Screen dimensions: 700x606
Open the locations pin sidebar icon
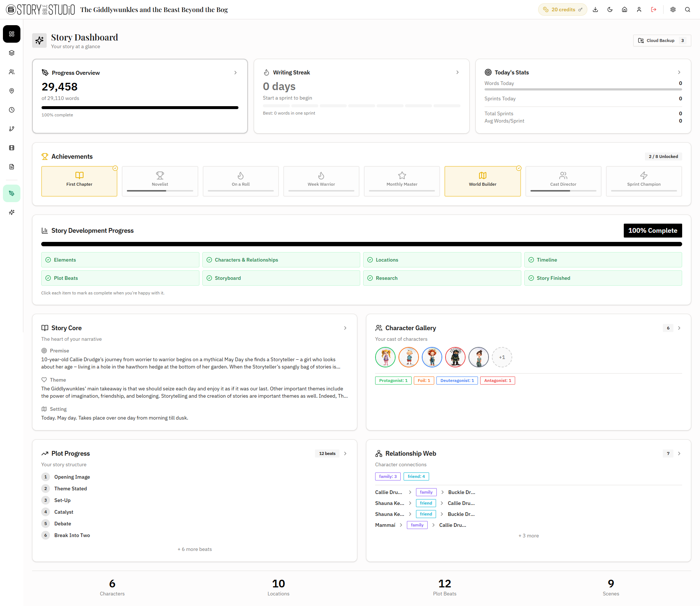click(x=12, y=91)
